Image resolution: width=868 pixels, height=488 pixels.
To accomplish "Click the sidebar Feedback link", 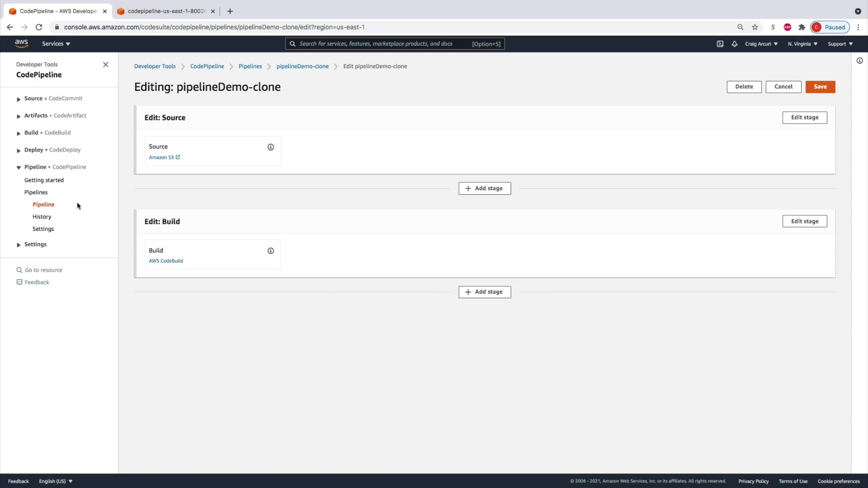I will point(33,282).
